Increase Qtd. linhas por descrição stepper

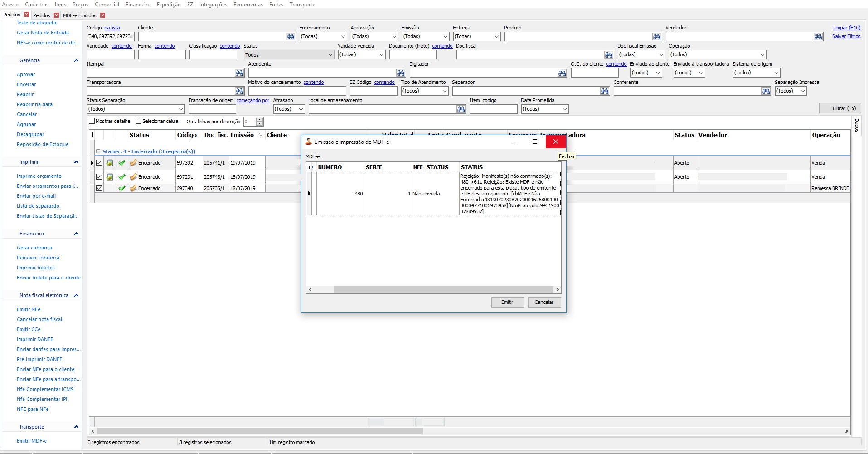(x=260, y=120)
